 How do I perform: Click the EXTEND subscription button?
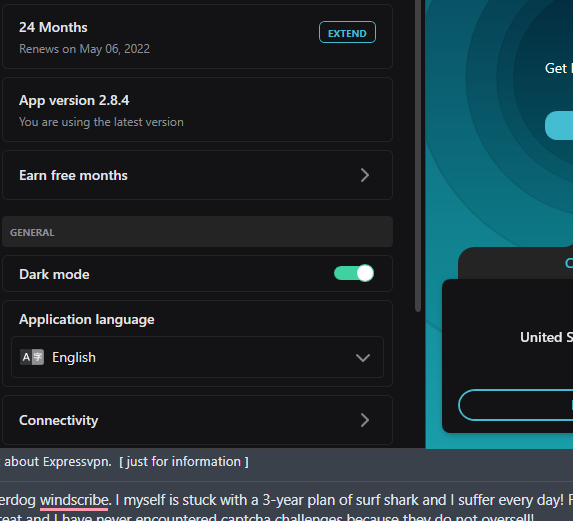pos(347,33)
